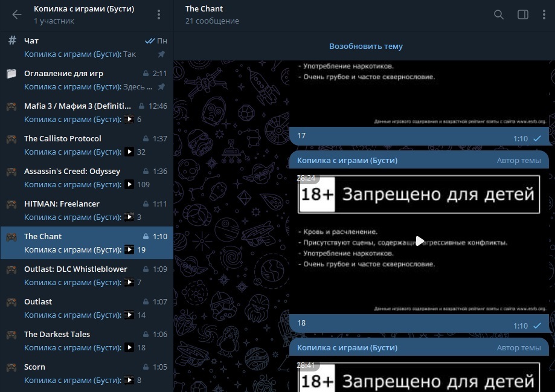Click lock icon in The Callisto Protocol row
555x392 pixels.
point(146,138)
